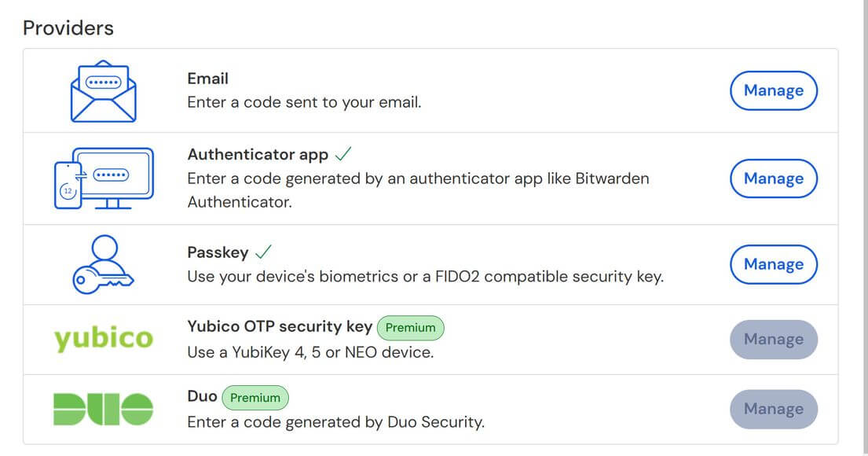This screenshot has width=868, height=456.
Task: Click the Yubico OTP security key title
Action: (280, 327)
